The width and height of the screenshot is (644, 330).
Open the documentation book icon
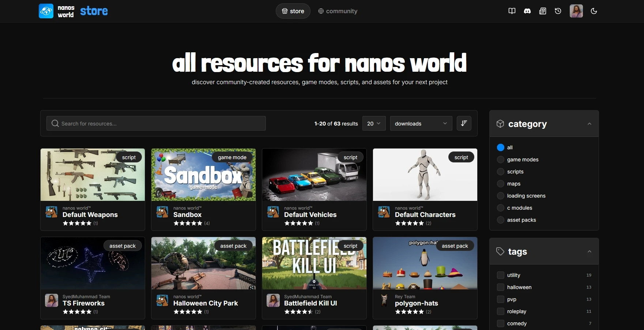pos(512,11)
